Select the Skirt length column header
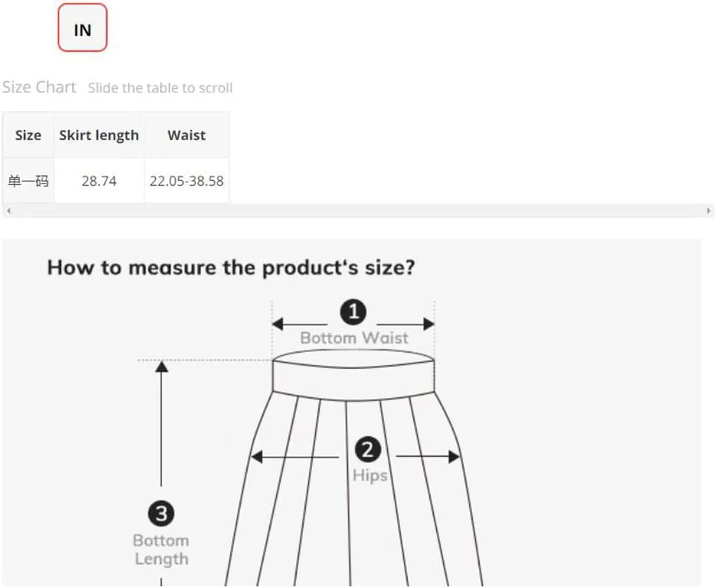This screenshot has height=588, width=715. (99, 135)
